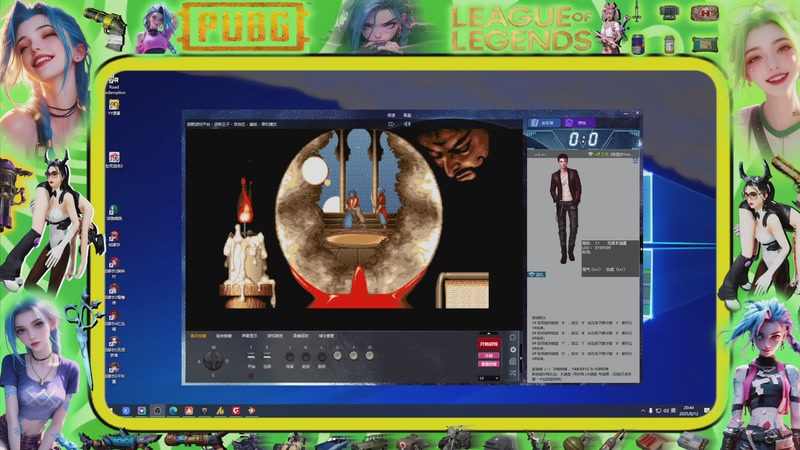
Task: Click the fullscreen icon beside the speaker
Action: pyautogui.click(x=391, y=124)
